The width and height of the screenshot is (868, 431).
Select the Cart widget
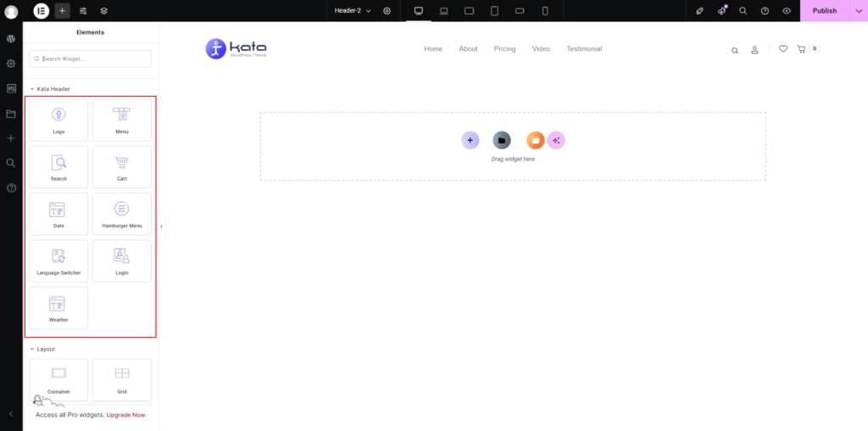122,167
